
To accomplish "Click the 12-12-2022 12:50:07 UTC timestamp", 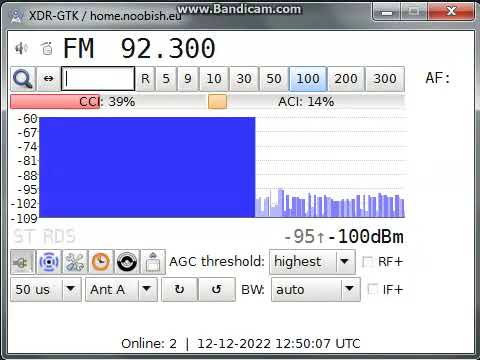I will pyautogui.click(x=279, y=344).
